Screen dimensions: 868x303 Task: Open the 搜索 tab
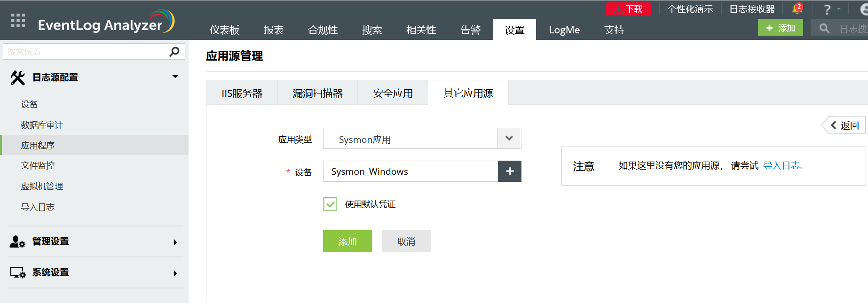(372, 30)
